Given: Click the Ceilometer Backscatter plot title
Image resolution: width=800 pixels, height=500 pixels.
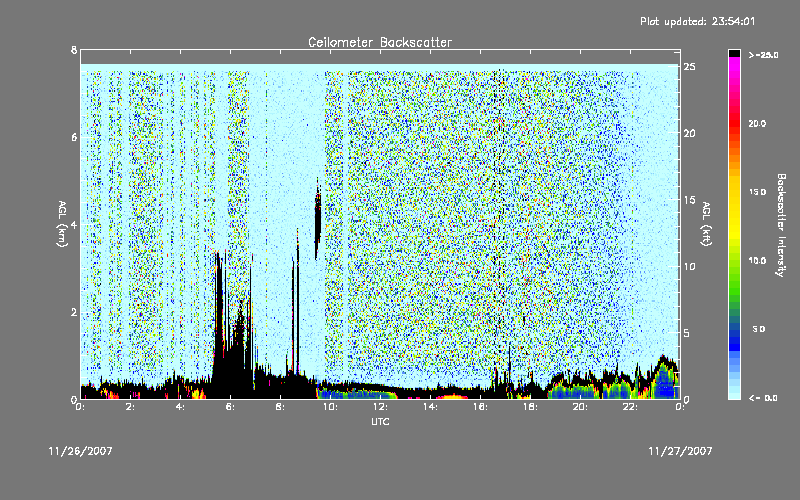Looking at the screenshot, I should click(x=380, y=42).
